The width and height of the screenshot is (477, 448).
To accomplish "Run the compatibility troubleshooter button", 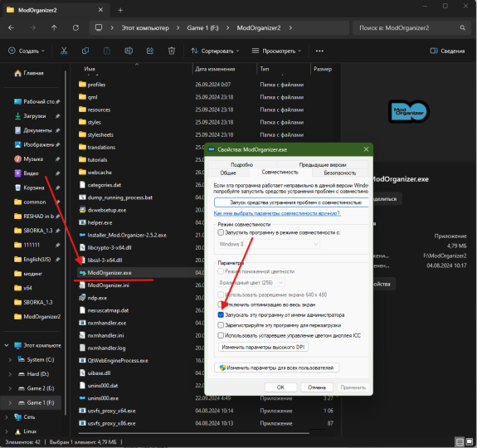I will coord(291,202).
